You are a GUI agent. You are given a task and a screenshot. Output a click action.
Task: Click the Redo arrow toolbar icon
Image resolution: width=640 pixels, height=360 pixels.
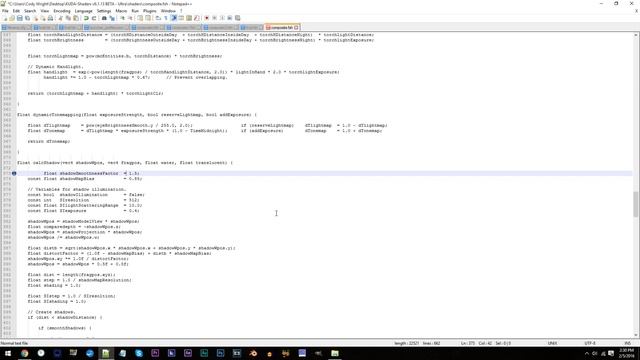click(94, 18)
